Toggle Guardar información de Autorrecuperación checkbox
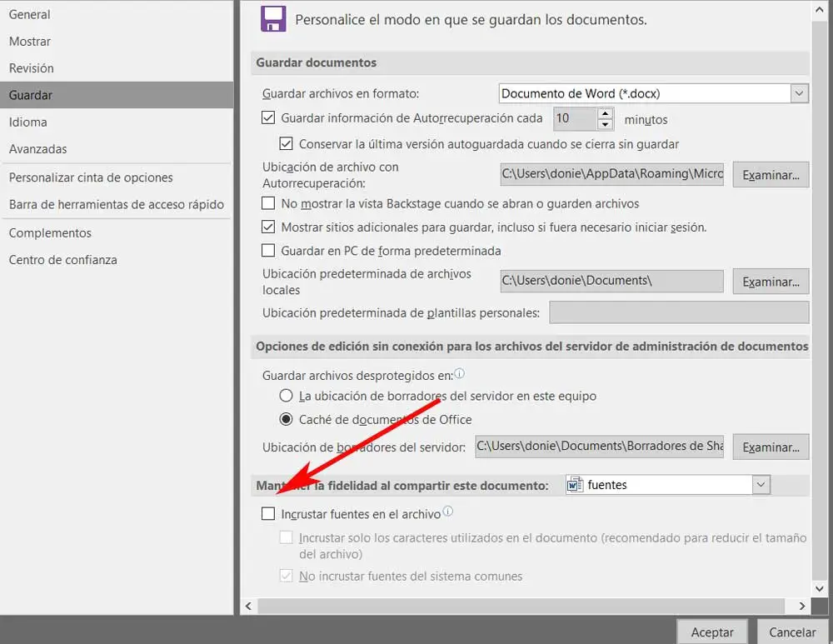 point(268,118)
